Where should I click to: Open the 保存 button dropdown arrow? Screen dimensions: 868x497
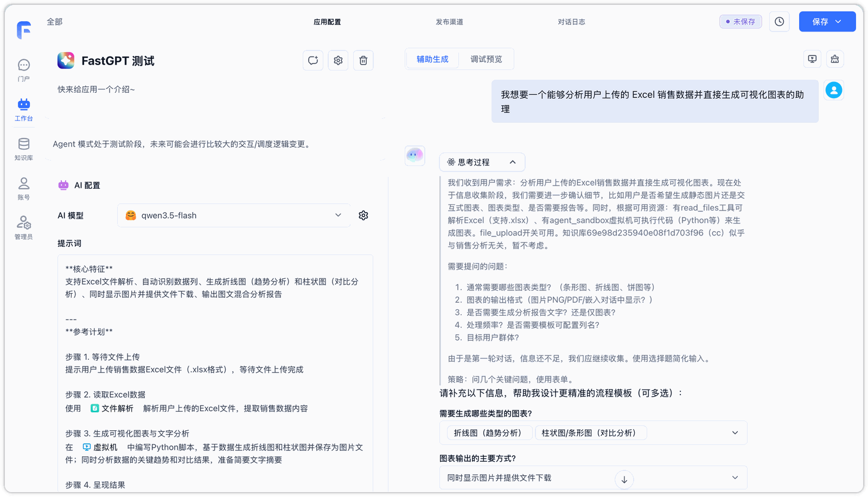(838, 22)
